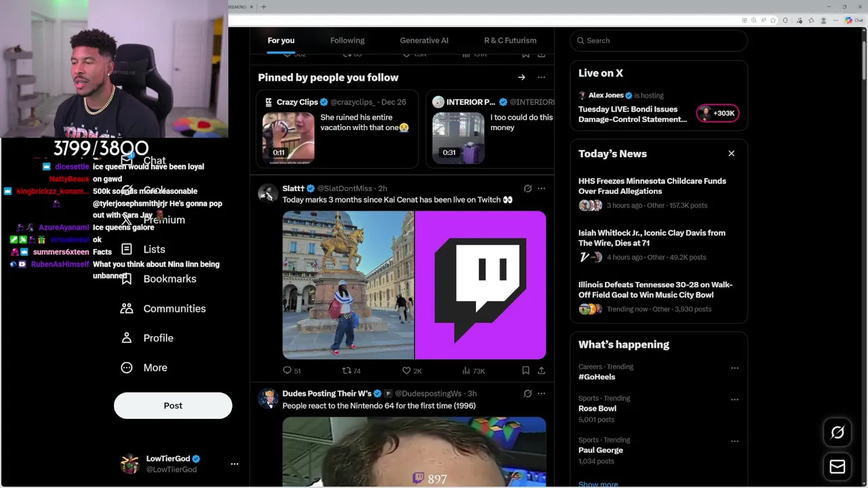Dismiss Today's News panel with X
This screenshot has height=488, width=868.
pyautogui.click(x=732, y=154)
